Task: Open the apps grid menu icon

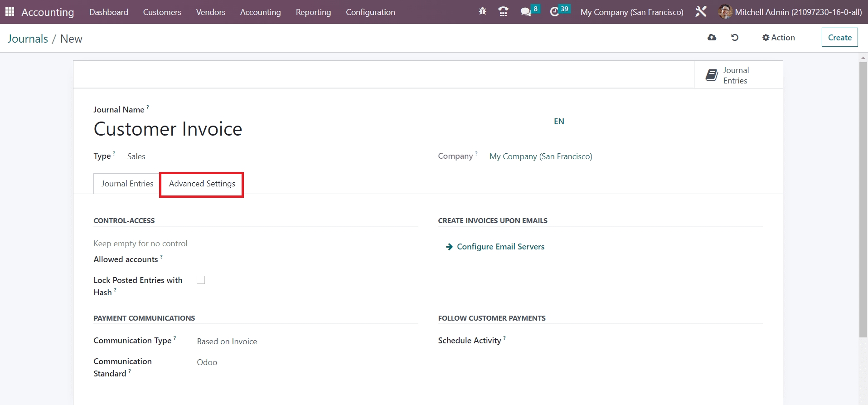Action: point(10,12)
